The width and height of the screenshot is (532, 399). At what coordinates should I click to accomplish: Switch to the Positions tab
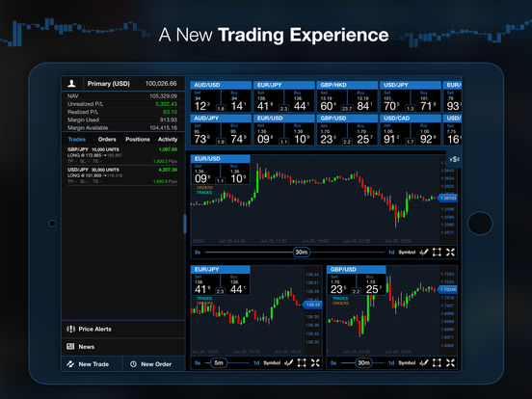coord(138,139)
